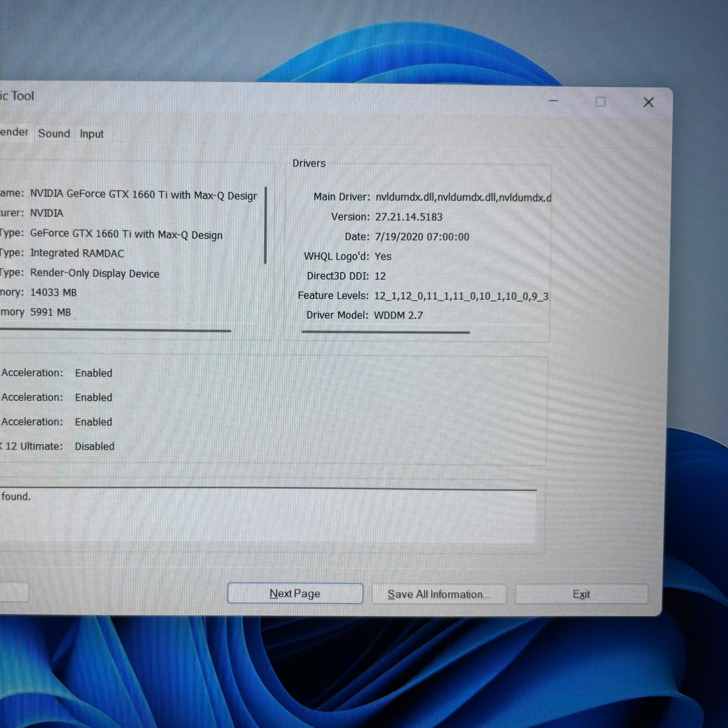Image resolution: width=728 pixels, height=728 pixels.
Task: Click the device panel horizontal scrollbar
Action: pos(115,331)
